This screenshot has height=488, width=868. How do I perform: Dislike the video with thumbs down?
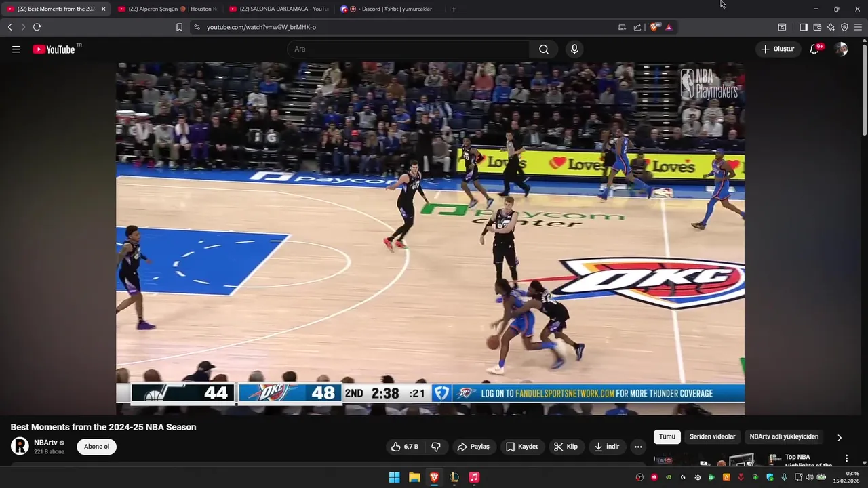click(x=436, y=447)
